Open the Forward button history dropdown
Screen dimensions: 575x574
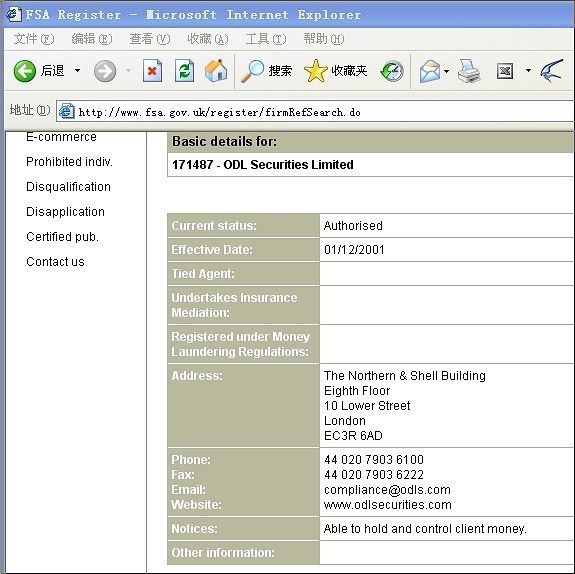coord(128,70)
